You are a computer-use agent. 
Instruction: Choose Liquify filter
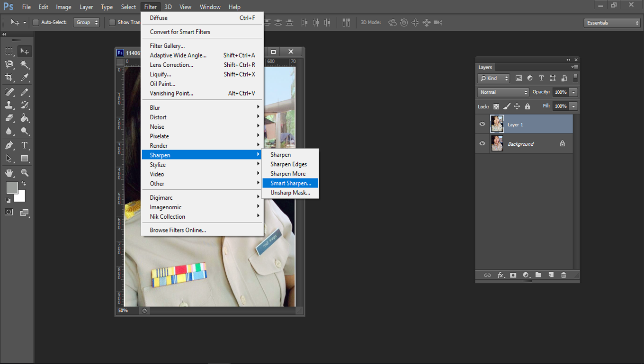(x=202, y=74)
